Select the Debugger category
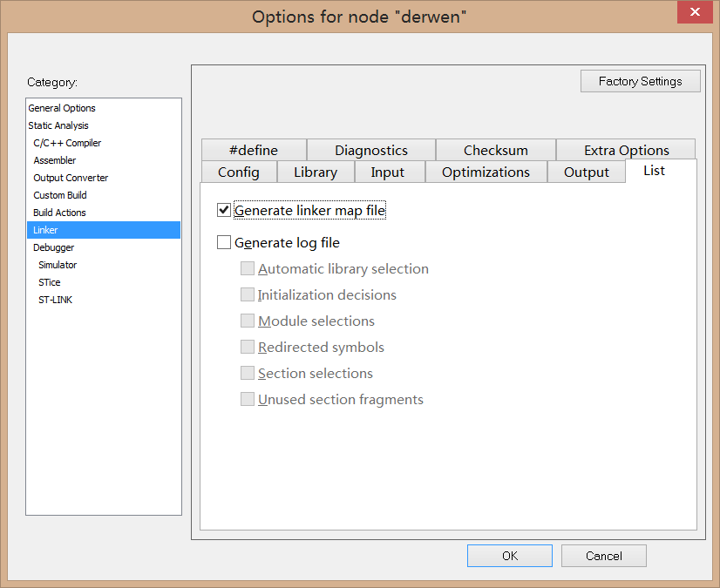This screenshot has height=588, width=720. click(53, 247)
